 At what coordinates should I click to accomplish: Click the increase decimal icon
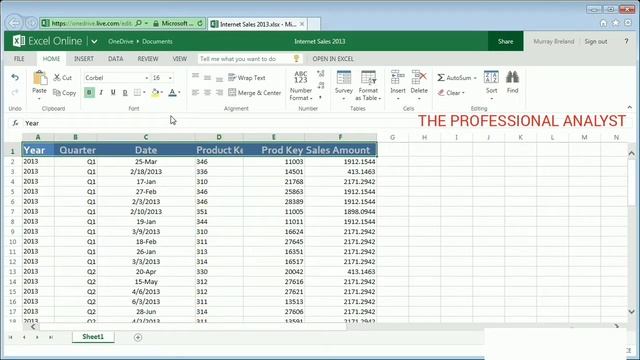tap(321, 74)
